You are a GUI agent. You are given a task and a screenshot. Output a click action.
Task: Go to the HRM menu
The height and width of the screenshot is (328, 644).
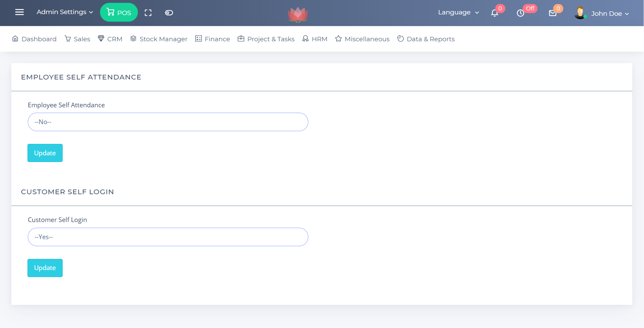(315, 39)
